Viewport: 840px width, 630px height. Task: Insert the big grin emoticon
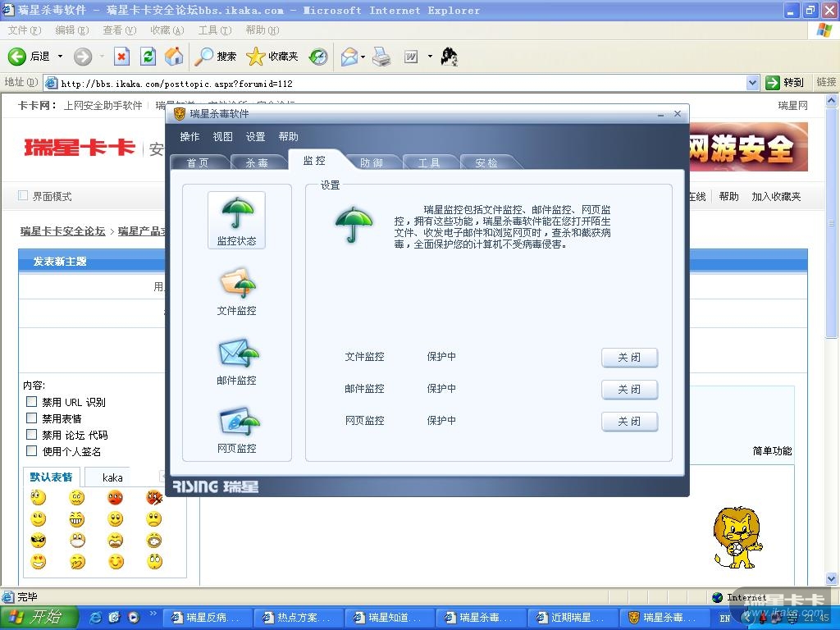77,519
